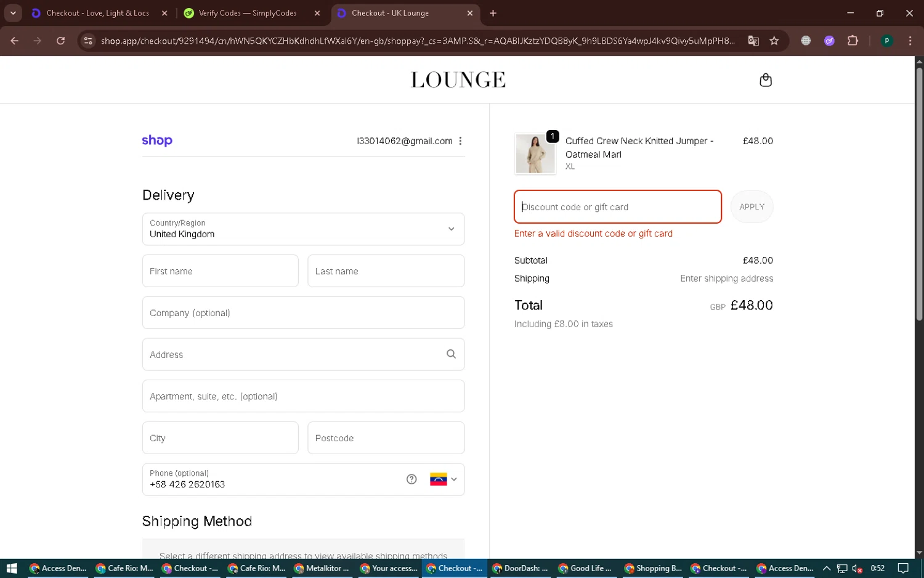Open Your access... taskbar window
Image resolution: width=924 pixels, height=578 pixels.
click(388, 568)
